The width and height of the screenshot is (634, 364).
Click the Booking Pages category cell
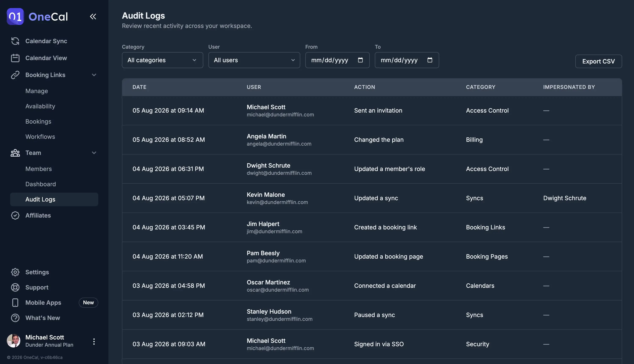click(x=487, y=257)
